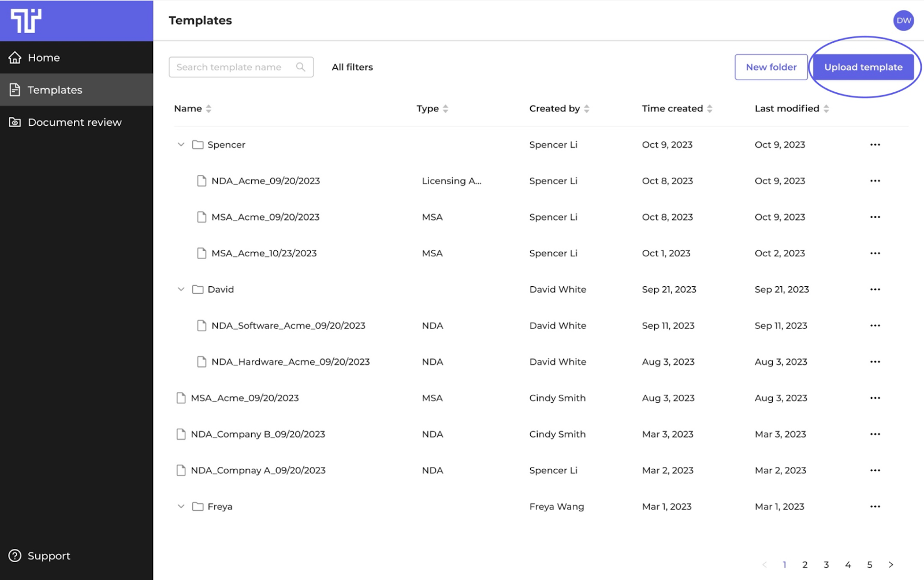Click the app logo in the sidebar header
The height and width of the screenshot is (580, 924).
pyautogui.click(x=26, y=21)
